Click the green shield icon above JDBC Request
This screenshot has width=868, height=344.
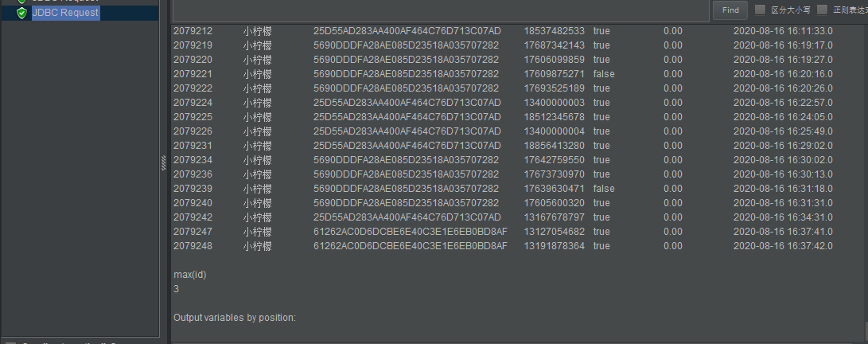click(21, 2)
